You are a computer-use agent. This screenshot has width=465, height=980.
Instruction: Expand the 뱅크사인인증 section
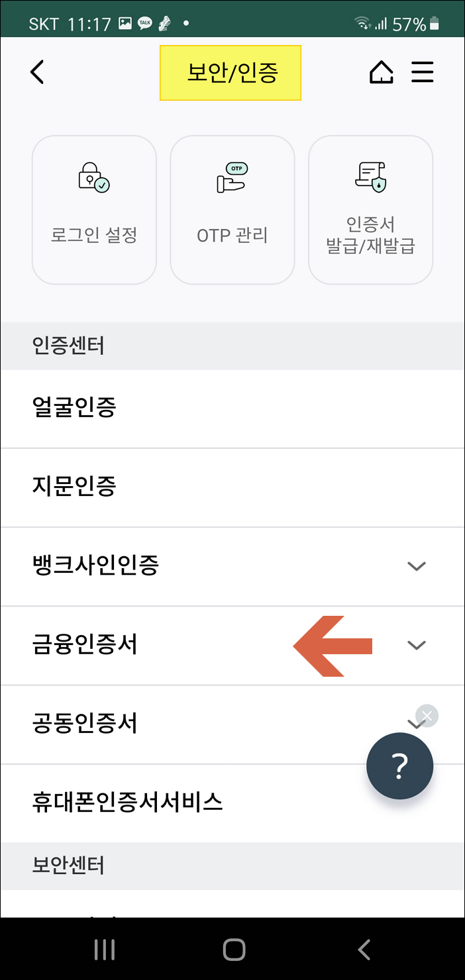click(x=417, y=566)
